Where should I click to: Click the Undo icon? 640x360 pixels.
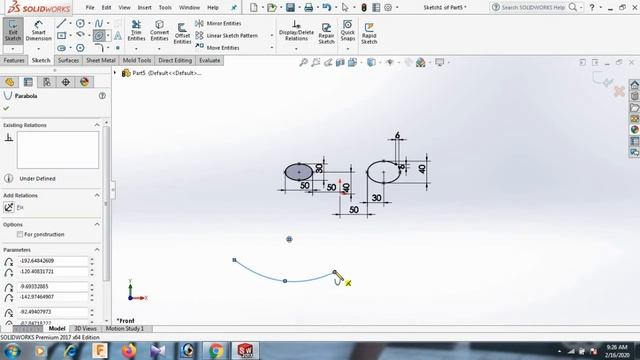pyautogui.click(x=327, y=7)
